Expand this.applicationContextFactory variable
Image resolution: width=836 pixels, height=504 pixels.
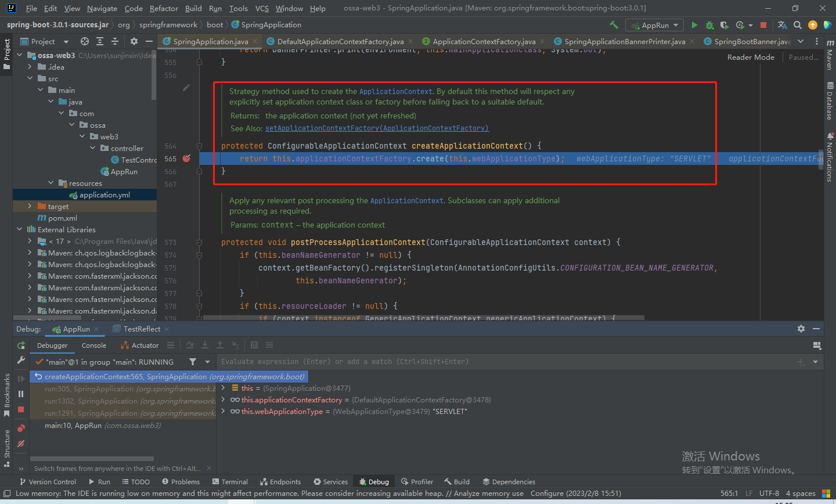coord(223,399)
